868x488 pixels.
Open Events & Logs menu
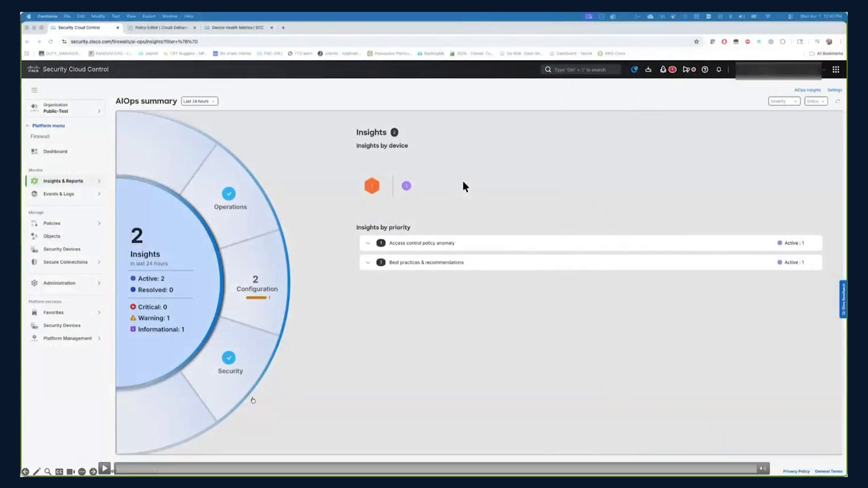click(x=65, y=194)
